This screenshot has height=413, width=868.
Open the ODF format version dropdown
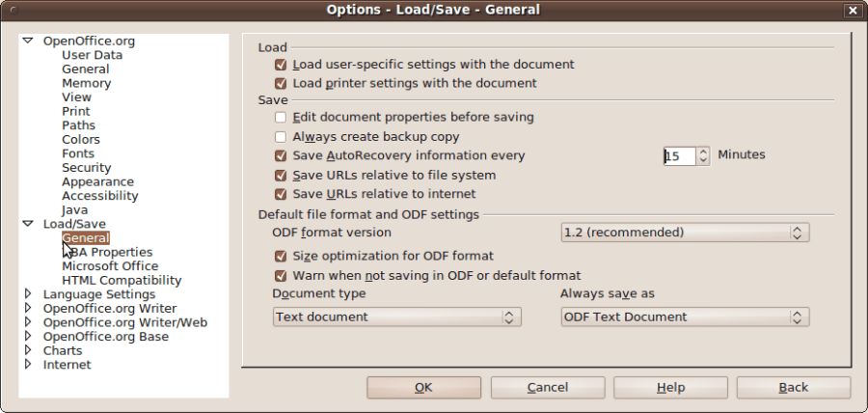[685, 233]
